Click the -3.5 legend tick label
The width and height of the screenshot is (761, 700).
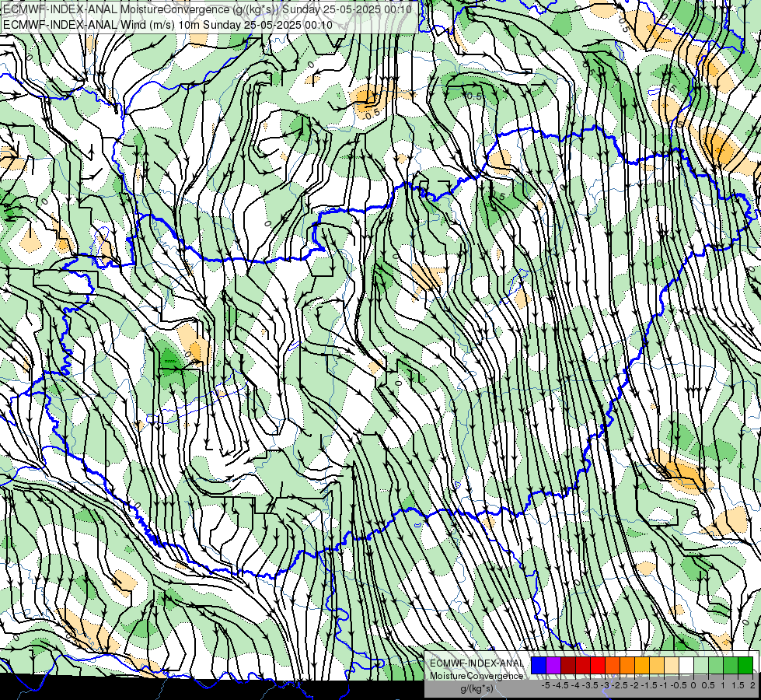pyautogui.click(x=590, y=685)
